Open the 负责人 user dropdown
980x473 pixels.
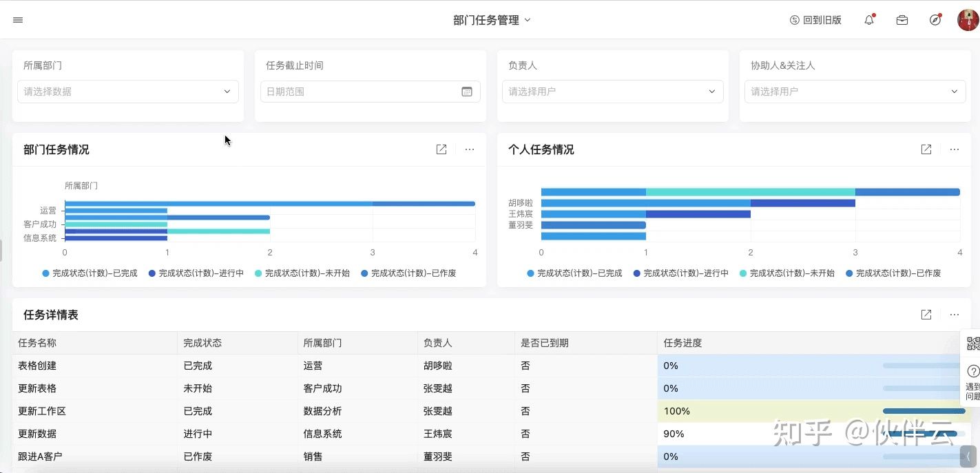612,92
